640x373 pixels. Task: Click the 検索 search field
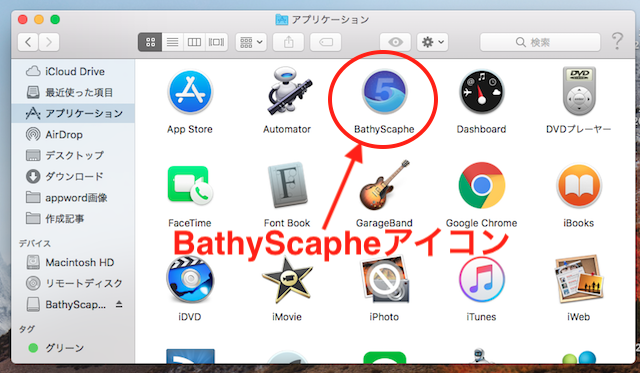click(x=540, y=42)
